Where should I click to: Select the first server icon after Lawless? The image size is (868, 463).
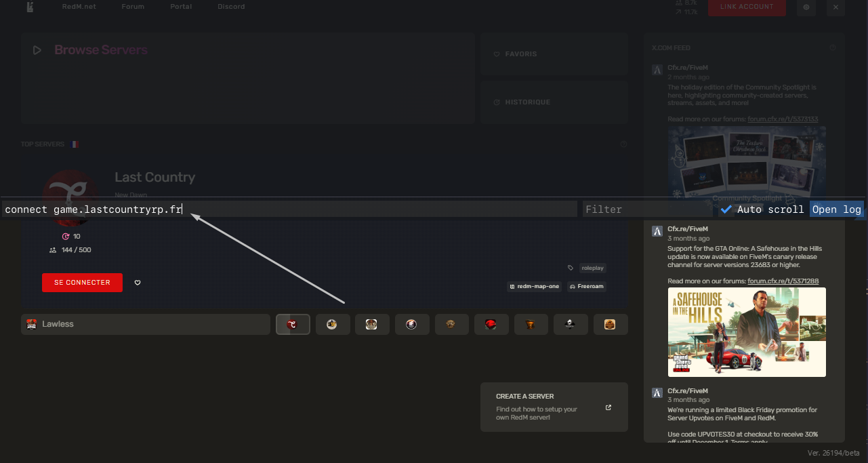293,324
